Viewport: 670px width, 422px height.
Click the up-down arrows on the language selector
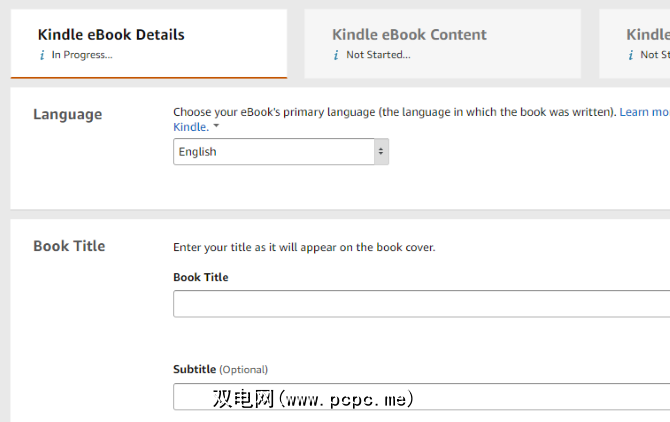(380, 152)
